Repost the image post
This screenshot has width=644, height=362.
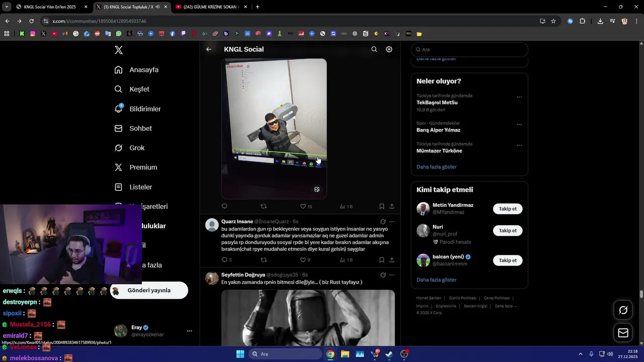pos(264,206)
